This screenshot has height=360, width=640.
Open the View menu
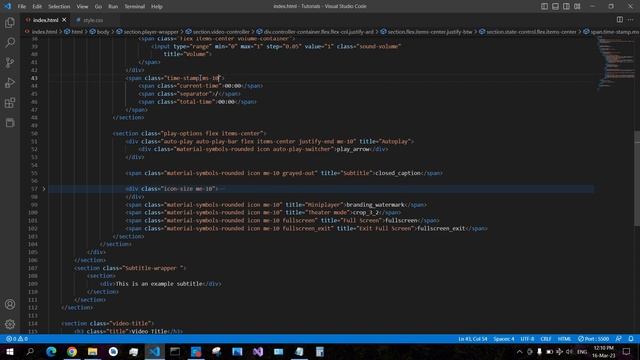click(82, 6)
